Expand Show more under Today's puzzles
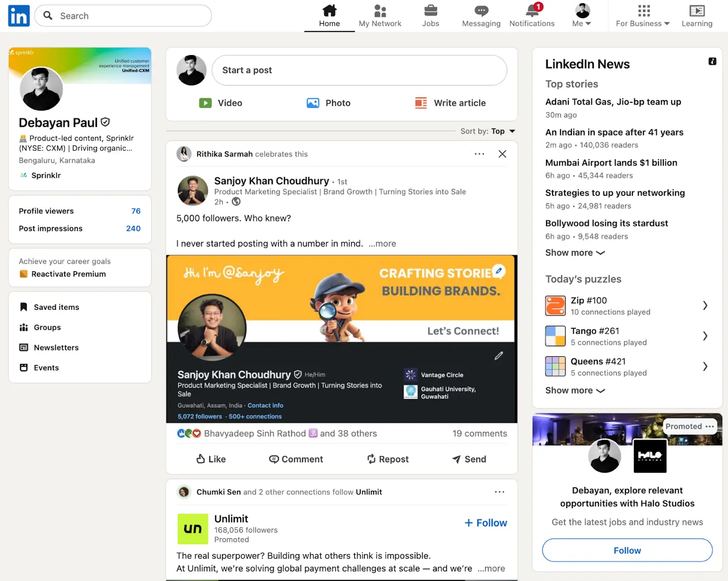The height and width of the screenshot is (581, 728). pyautogui.click(x=575, y=391)
